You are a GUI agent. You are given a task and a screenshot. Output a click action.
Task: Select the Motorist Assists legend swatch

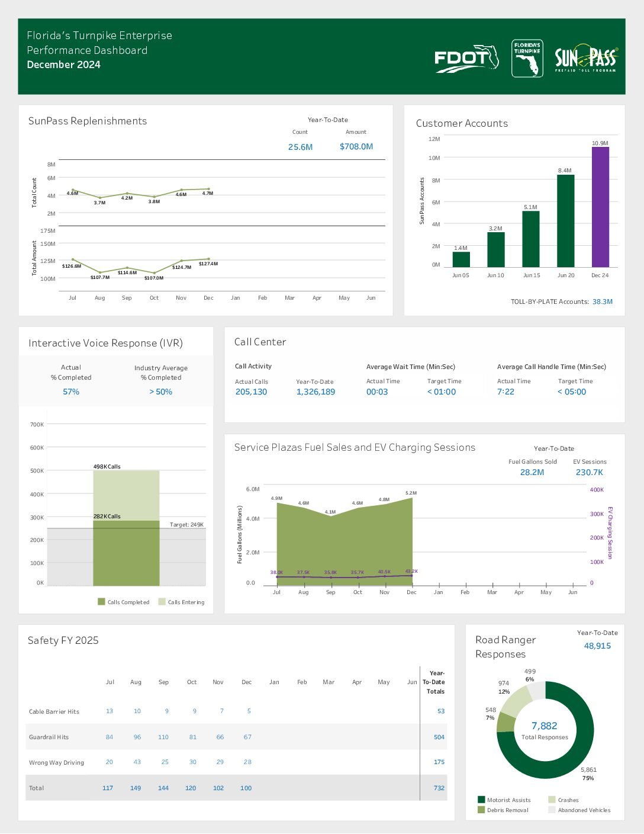click(481, 800)
